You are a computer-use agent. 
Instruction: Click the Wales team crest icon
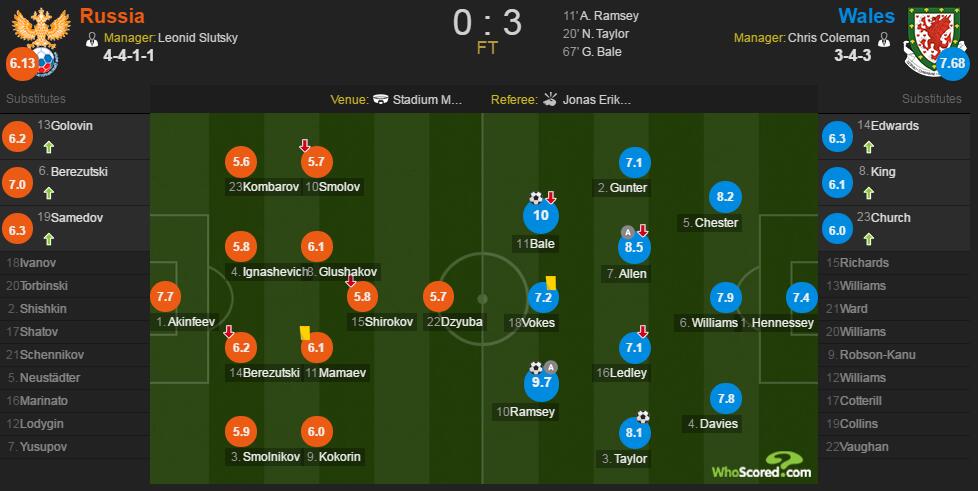click(934, 39)
